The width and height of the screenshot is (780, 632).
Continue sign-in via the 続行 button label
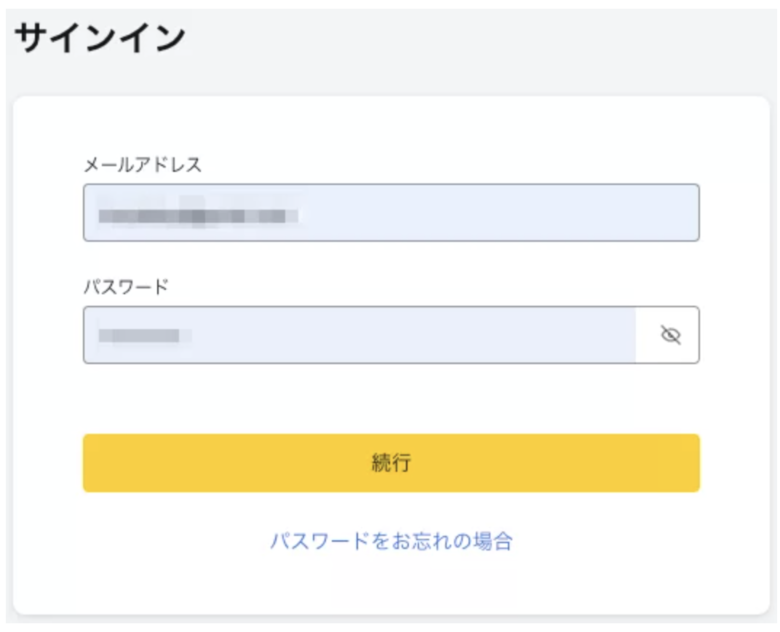click(x=391, y=463)
